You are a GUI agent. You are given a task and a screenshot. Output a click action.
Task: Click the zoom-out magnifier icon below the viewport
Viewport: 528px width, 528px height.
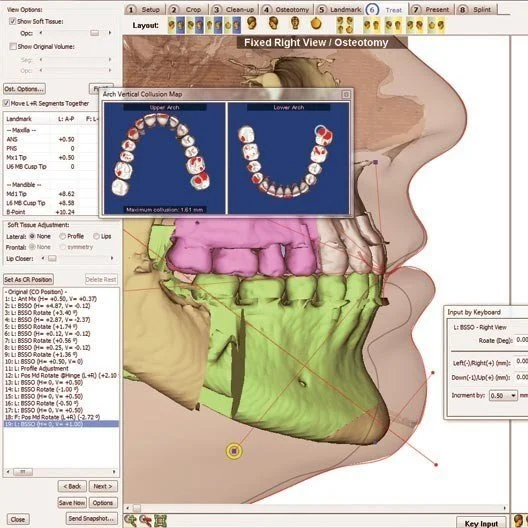[145, 520]
